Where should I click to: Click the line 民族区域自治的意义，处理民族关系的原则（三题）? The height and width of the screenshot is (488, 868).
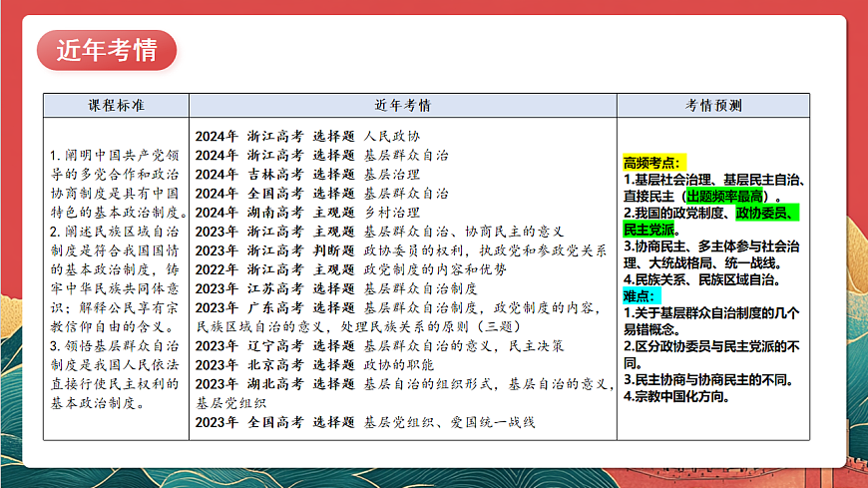[359, 326]
